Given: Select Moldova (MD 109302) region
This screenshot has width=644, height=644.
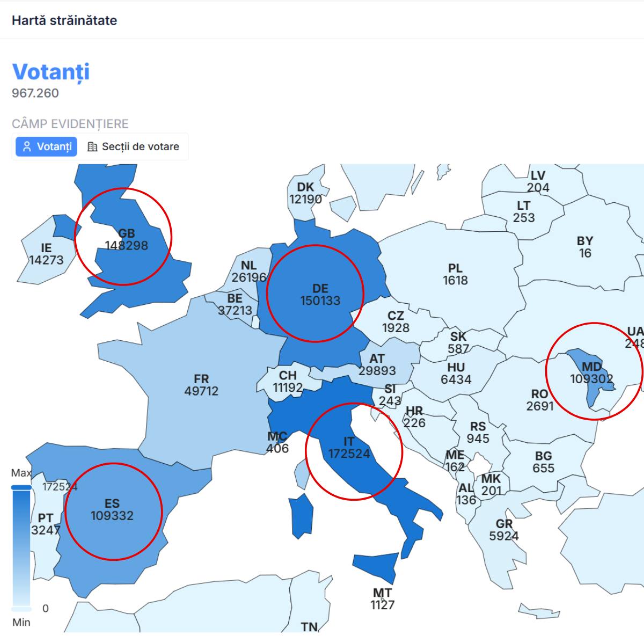Looking at the screenshot, I should click(591, 373).
